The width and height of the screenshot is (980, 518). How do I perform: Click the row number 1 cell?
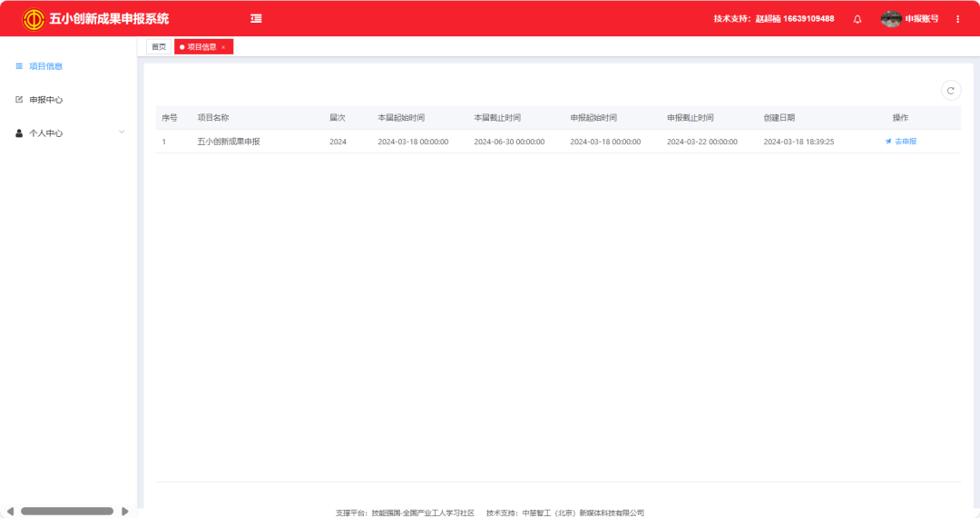(164, 142)
